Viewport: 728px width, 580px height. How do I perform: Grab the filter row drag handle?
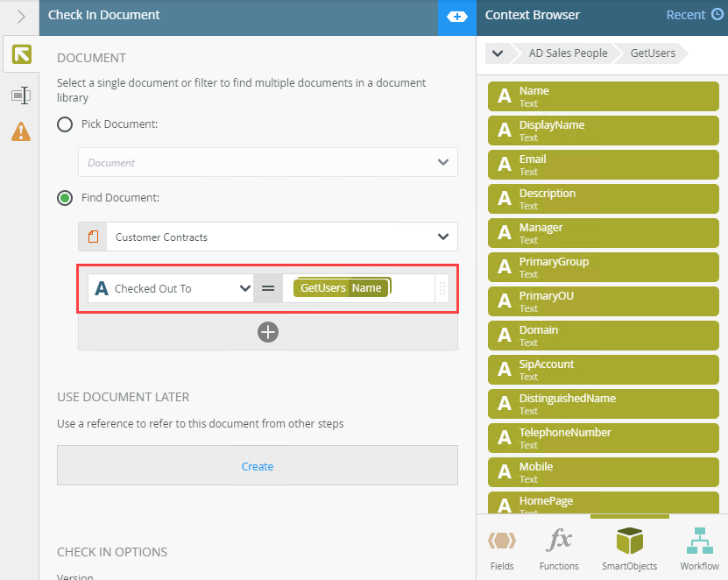[442, 288]
